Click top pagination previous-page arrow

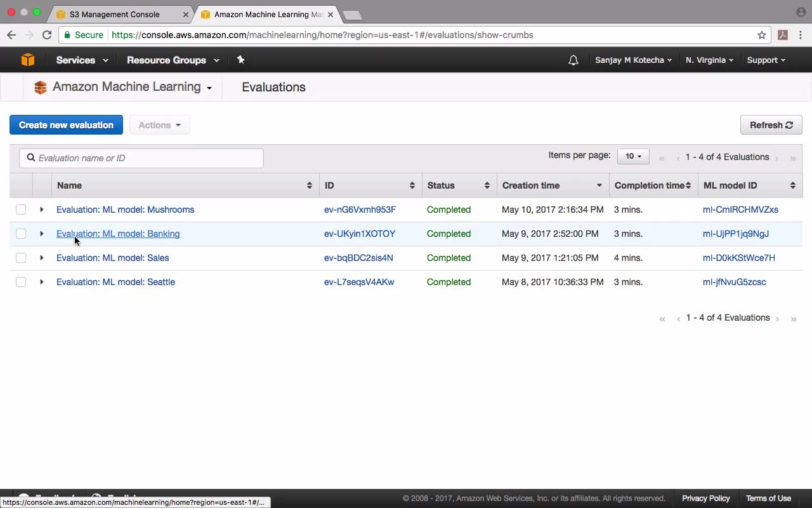pyautogui.click(x=678, y=158)
